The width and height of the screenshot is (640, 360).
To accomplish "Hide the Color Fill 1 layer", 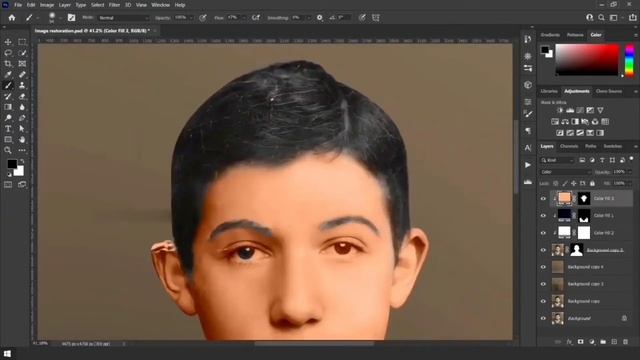I will 543,216.
